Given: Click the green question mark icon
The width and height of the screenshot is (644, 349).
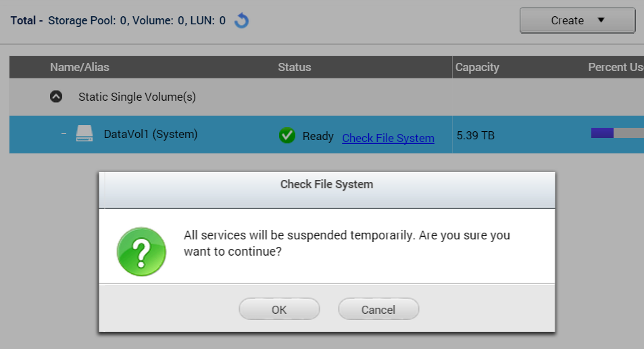Looking at the screenshot, I should [x=141, y=252].
